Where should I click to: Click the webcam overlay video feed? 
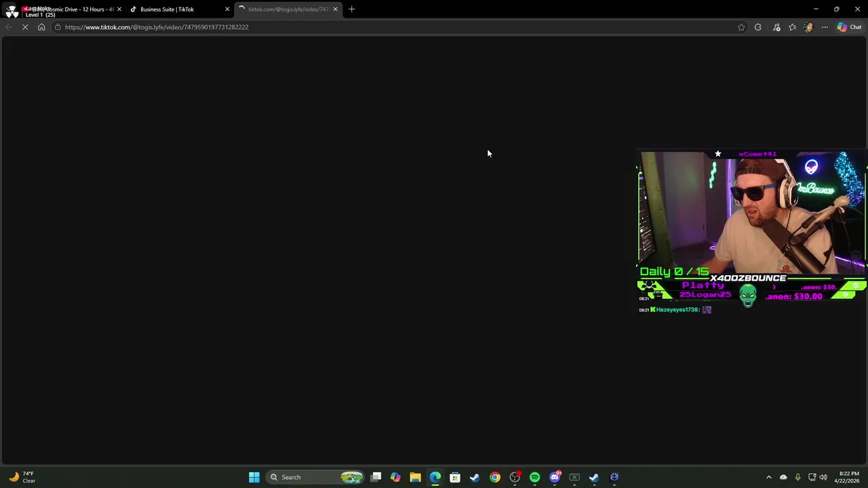[751, 213]
